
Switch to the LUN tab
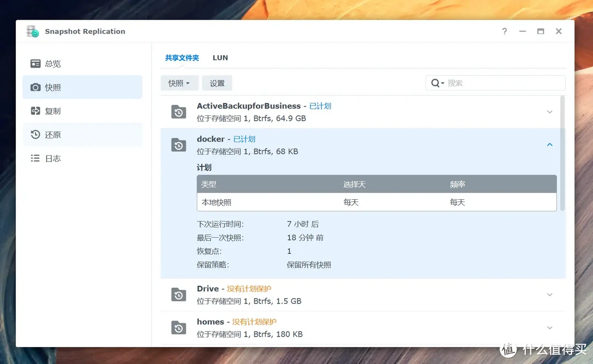click(x=220, y=57)
